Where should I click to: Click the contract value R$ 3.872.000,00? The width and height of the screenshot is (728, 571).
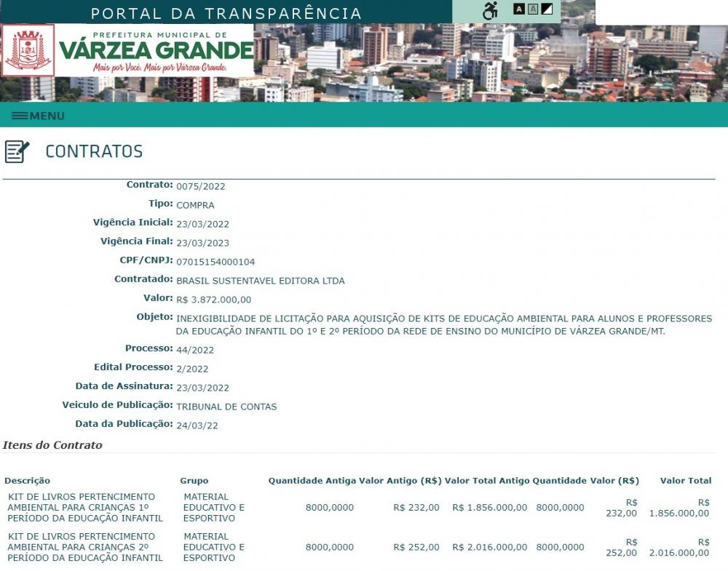(x=213, y=300)
